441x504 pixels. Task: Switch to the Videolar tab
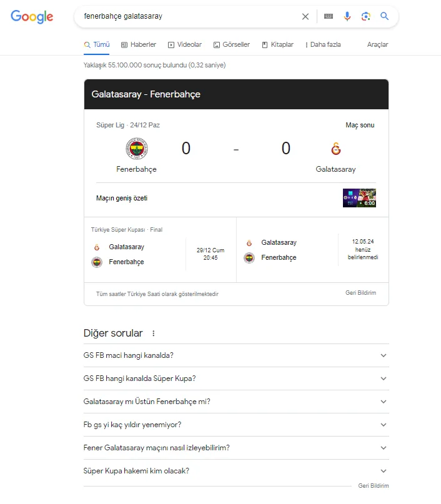pos(185,45)
